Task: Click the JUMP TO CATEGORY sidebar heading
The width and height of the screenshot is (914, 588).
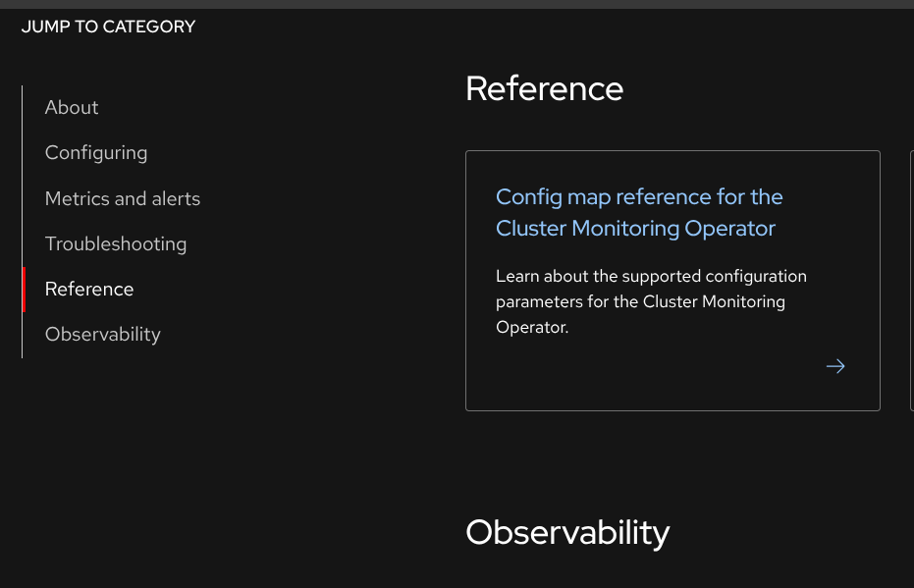Action: pos(108,27)
